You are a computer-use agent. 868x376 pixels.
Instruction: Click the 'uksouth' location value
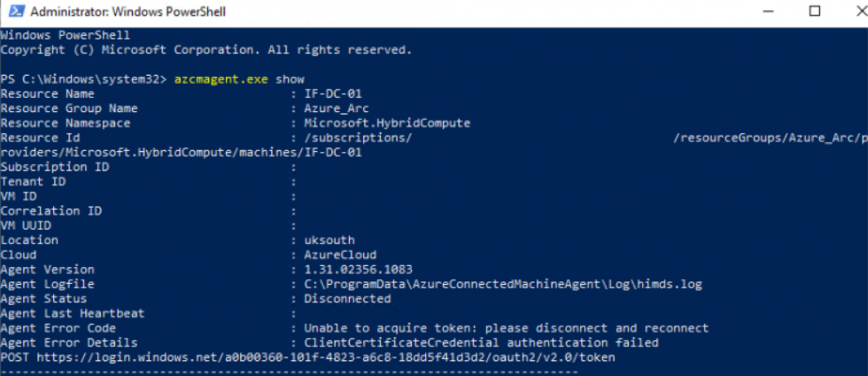(329, 240)
